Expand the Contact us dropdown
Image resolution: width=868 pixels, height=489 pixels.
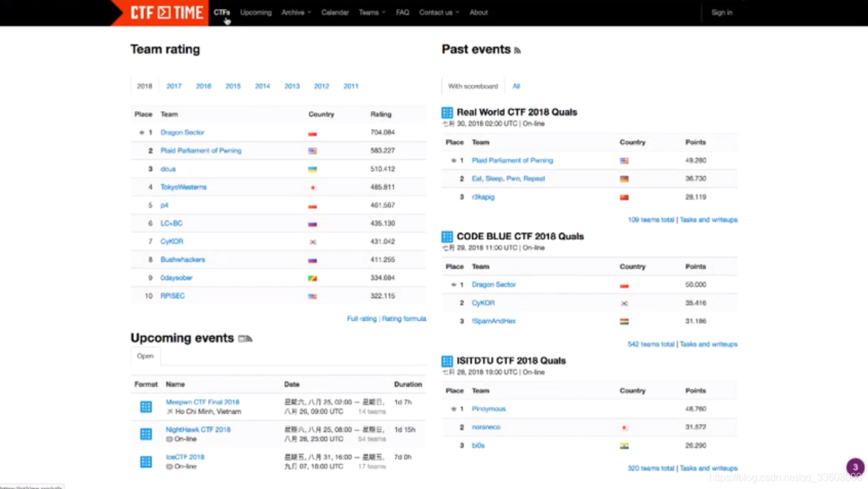439,13
